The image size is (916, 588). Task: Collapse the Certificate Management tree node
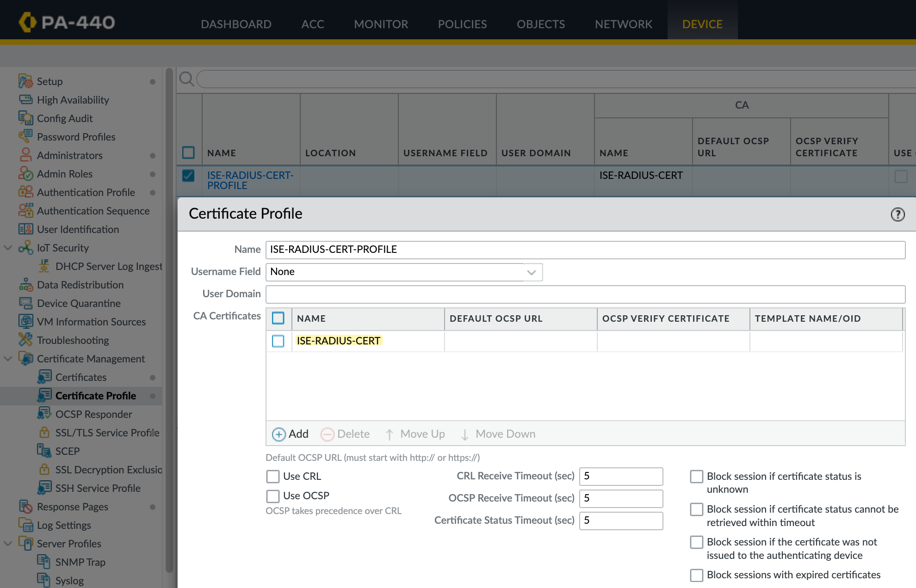pyautogui.click(x=8, y=359)
